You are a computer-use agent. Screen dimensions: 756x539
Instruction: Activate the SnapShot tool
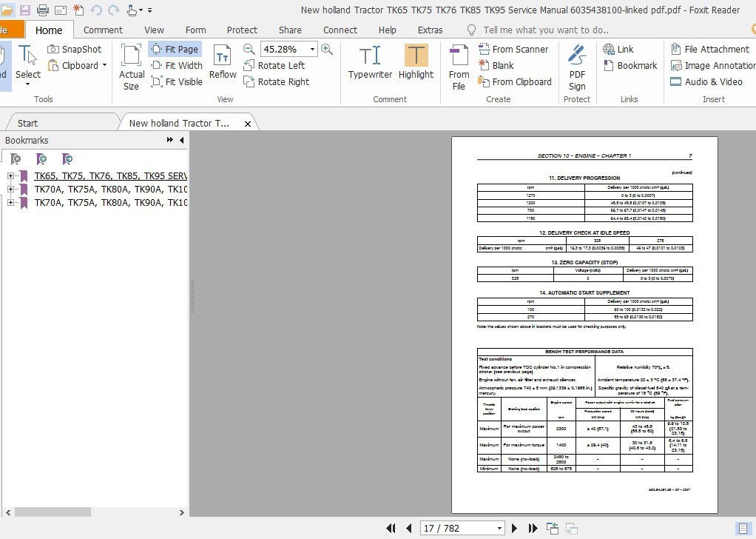coord(75,49)
